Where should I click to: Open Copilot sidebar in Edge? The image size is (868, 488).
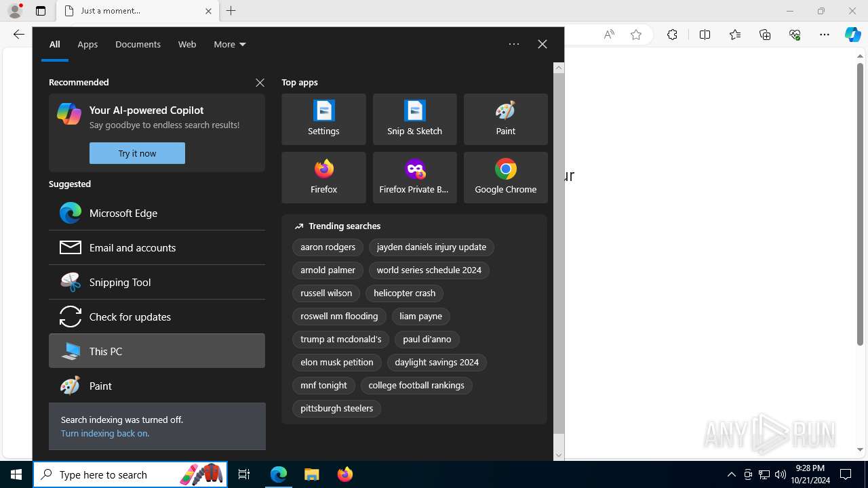click(853, 35)
